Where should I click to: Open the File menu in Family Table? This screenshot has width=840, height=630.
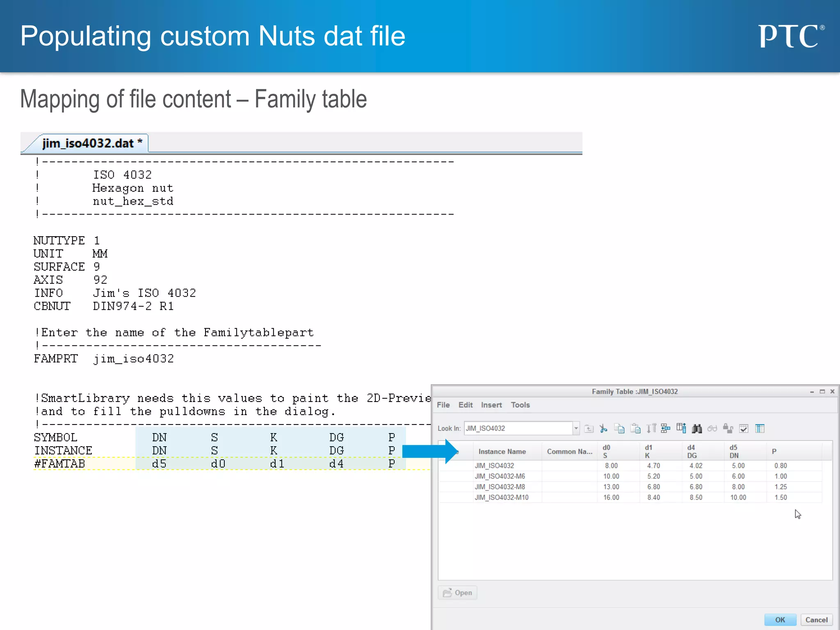[x=443, y=405]
